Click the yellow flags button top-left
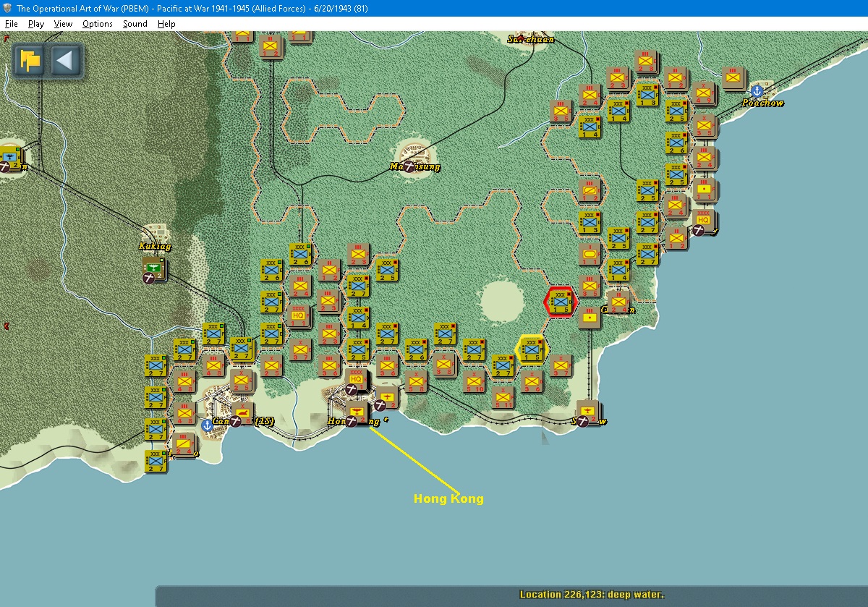Screen dimensions: 868x607 (x=30, y=60)
